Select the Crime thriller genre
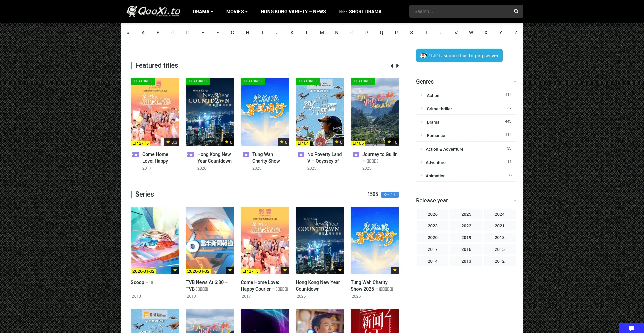Screen dimensions: 644x333 coord(439,109)
